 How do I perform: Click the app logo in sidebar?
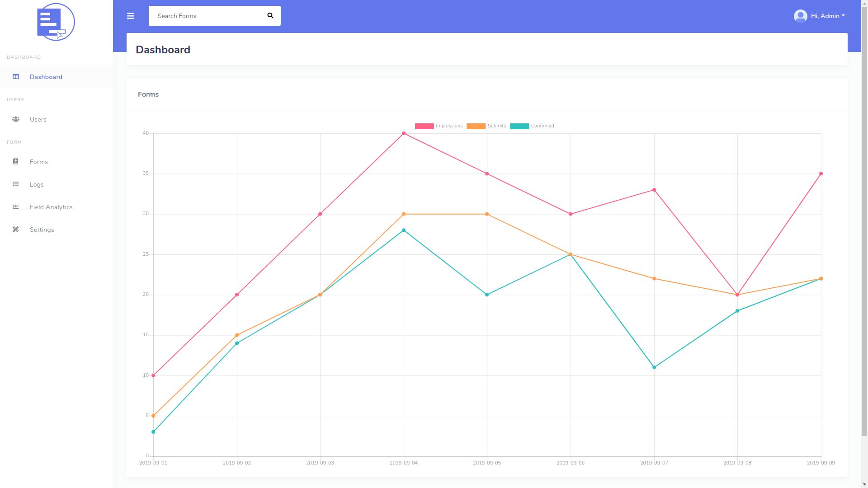56,22
